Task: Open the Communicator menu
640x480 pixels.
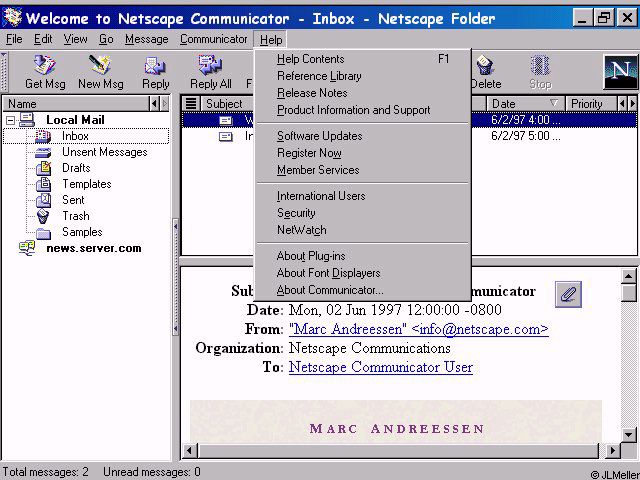Action: (x=213, y=39)
